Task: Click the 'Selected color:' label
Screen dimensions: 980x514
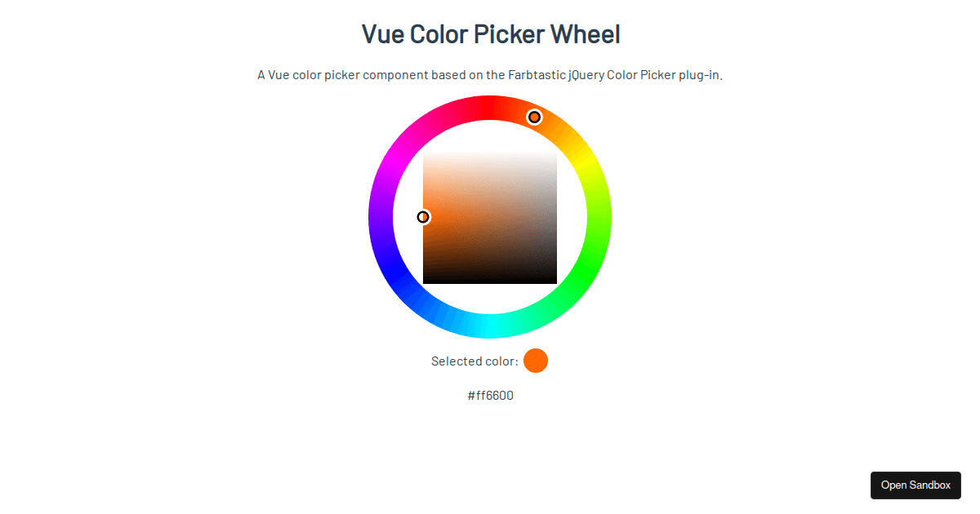Action: click(474, 361)
